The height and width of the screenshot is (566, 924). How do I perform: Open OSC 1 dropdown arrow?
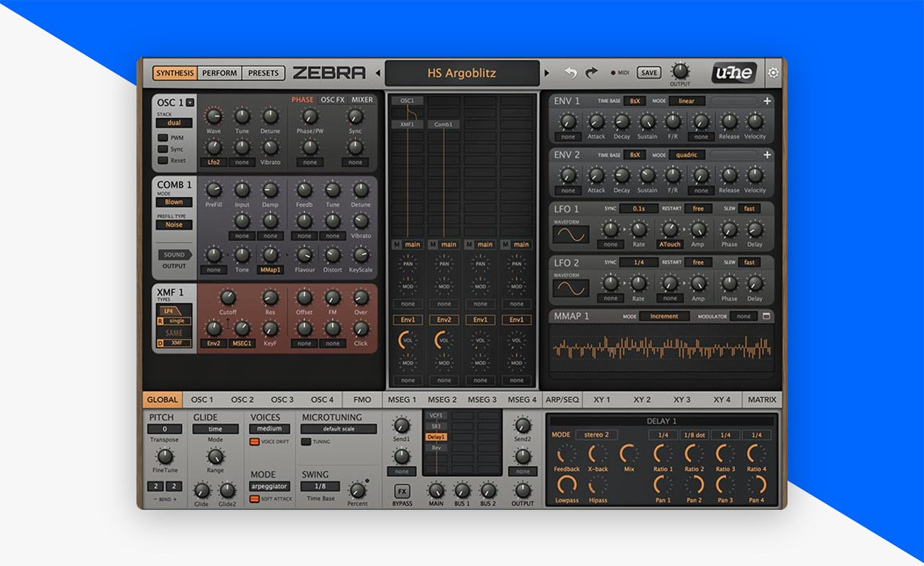pyautogui.click(x=190, y=102)
